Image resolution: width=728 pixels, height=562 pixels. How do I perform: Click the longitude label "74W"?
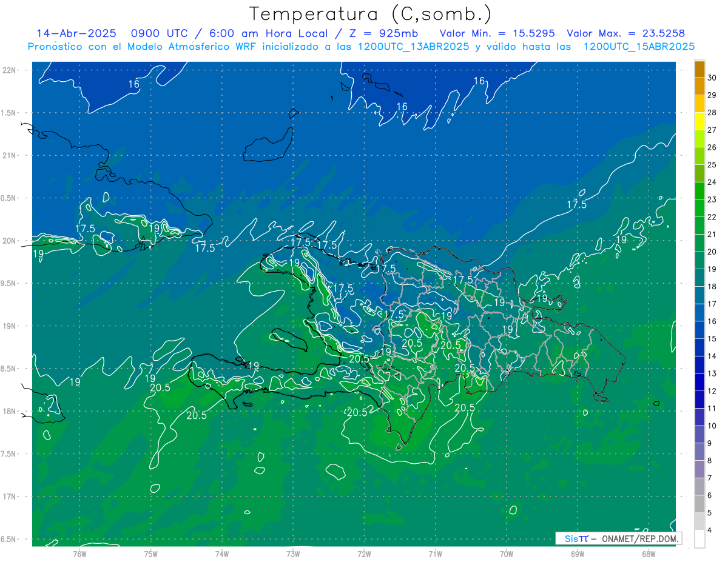click(x=222, y=554)
